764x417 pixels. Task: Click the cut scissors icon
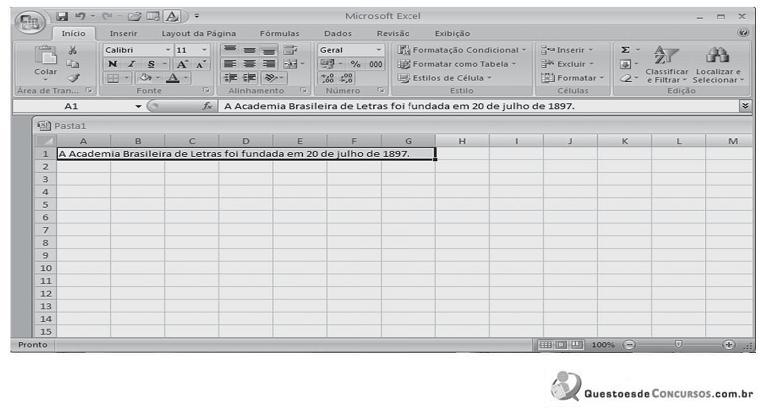tap(73, 49)
